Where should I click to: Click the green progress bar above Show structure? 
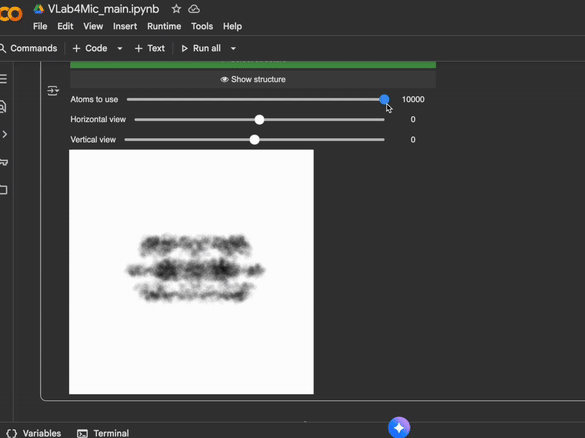[253, 65]
